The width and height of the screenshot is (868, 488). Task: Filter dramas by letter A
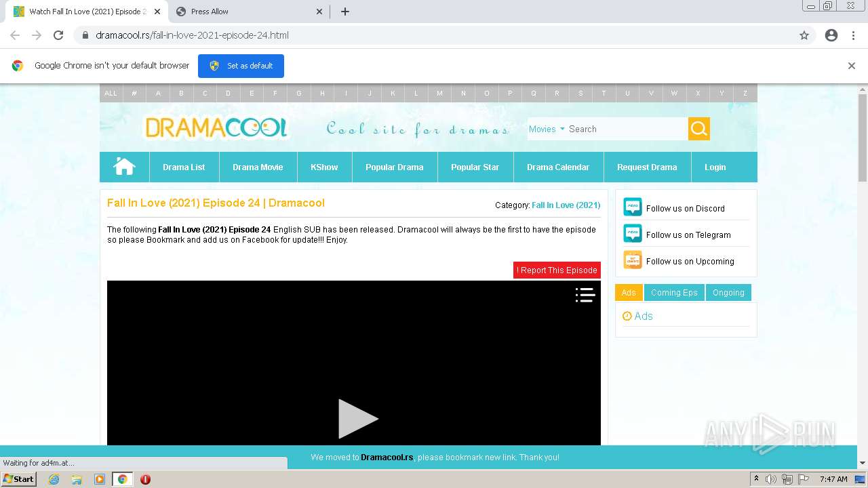(x=158, y=94)
